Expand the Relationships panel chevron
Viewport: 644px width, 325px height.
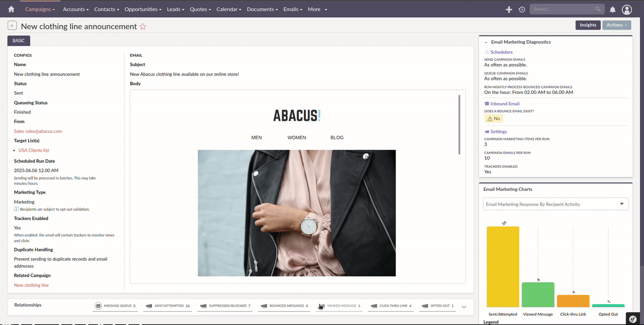coord(464,306)
